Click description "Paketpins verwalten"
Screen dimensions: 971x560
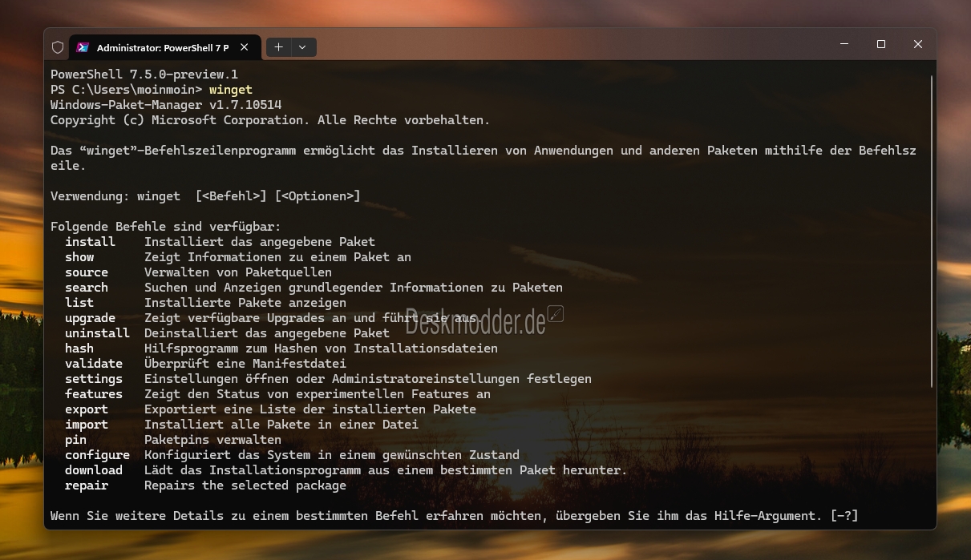tap(212, 440)
